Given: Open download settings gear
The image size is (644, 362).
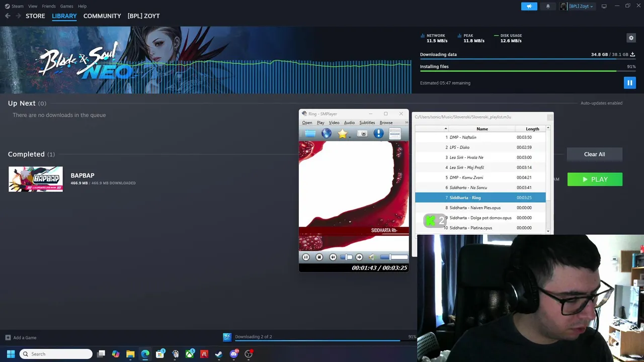Looking at the screenshot, I should [631, 38].
